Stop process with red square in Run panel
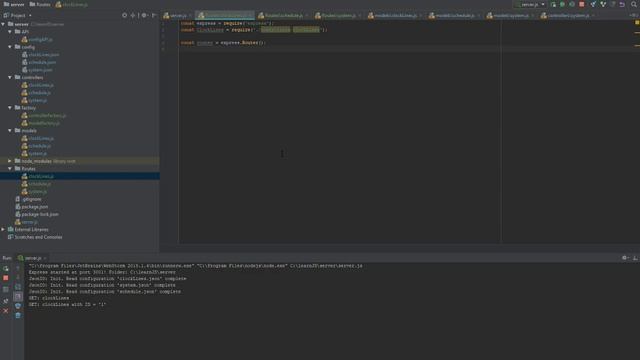The image size is (640, 360). [6, 278]
